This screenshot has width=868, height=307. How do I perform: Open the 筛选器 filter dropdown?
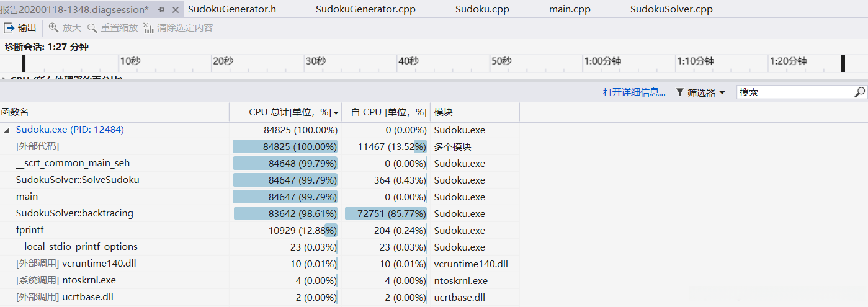tap(700, 92)
